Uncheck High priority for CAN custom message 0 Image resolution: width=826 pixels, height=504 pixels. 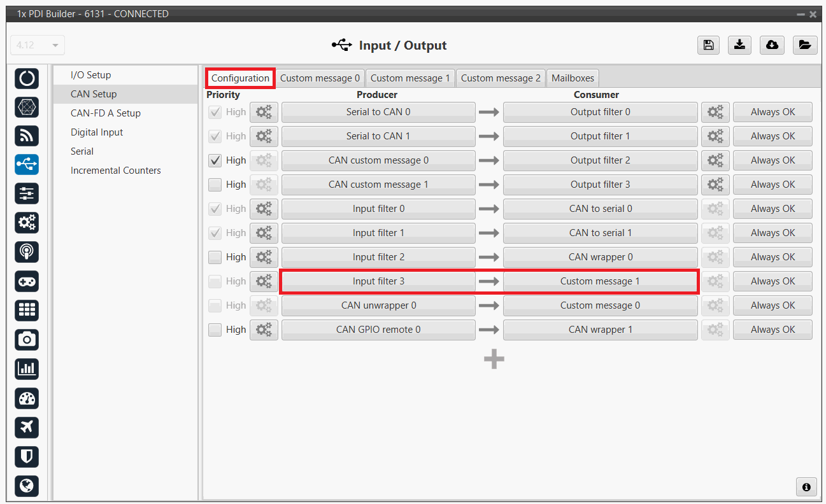215,160
